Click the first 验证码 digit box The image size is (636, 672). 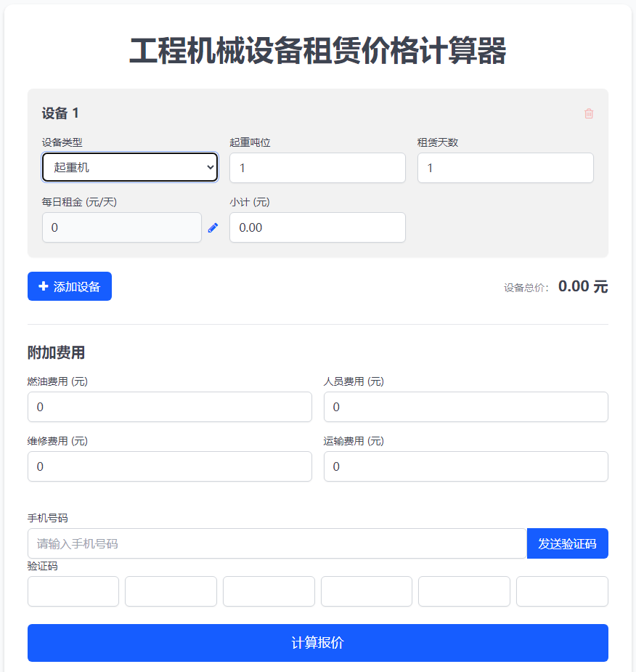73,591
